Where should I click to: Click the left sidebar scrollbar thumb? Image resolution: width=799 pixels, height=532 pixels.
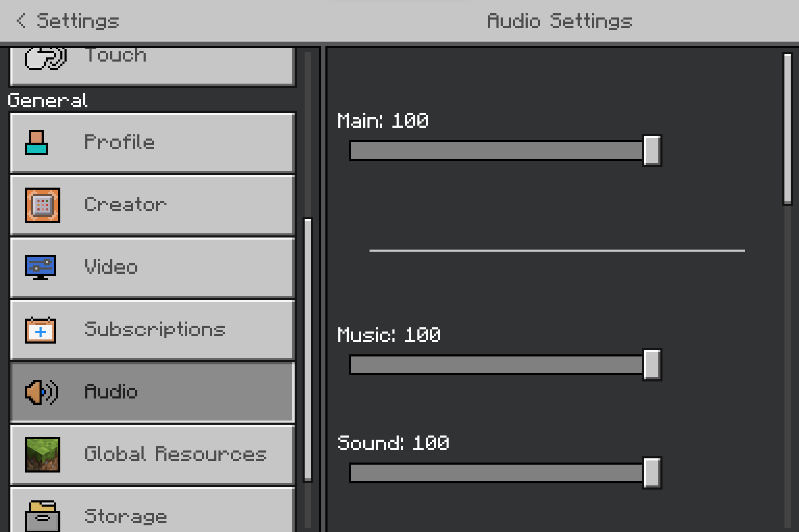[308, 349]
